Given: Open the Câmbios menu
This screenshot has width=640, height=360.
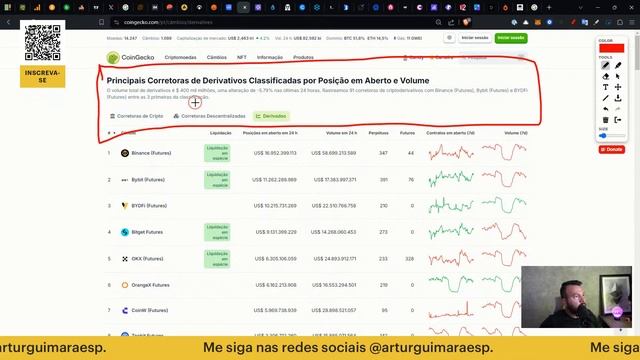Looking at the screenshot, I should (x=216, y=58).
